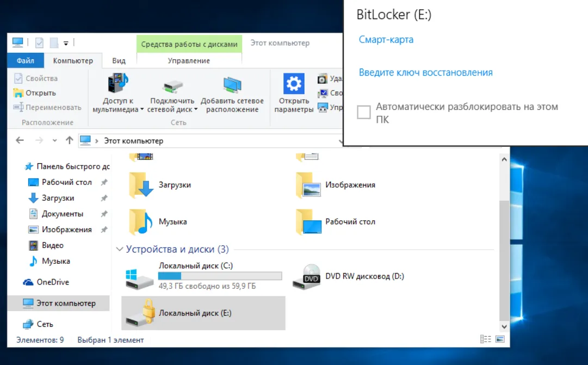Open the Загрузки folder in main pane
The height and width of the screenshot is (365, 588).
pos(160,185)
